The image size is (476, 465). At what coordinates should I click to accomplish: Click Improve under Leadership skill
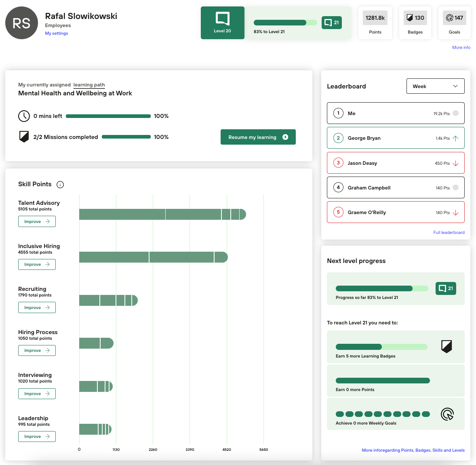click(37, 436)
